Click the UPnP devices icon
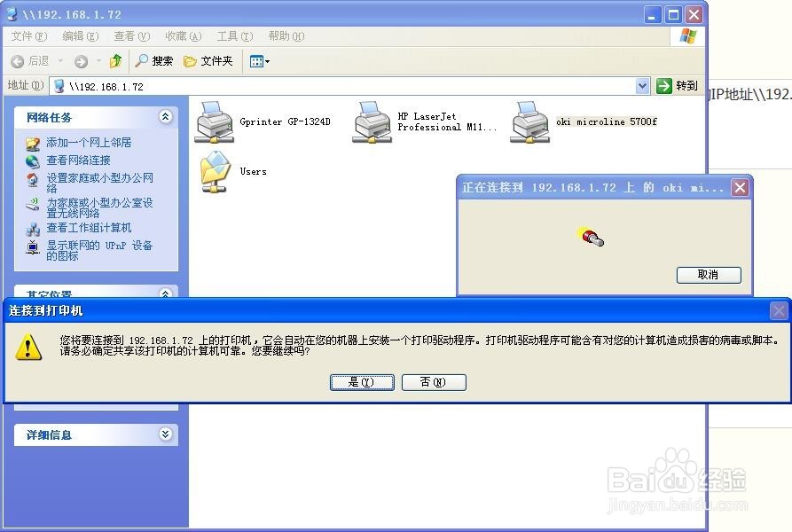Image resolution: width=792 pixels, height=532 pixels. (x=33, y=247)
